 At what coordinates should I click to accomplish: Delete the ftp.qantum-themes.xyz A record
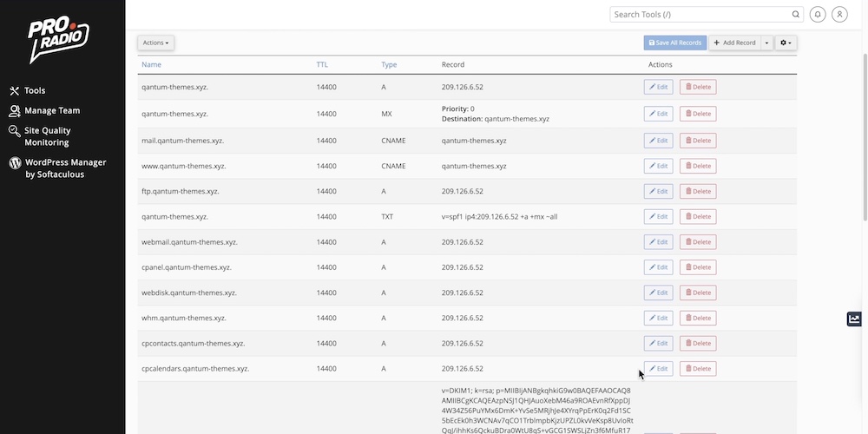[x=697, y=191]
